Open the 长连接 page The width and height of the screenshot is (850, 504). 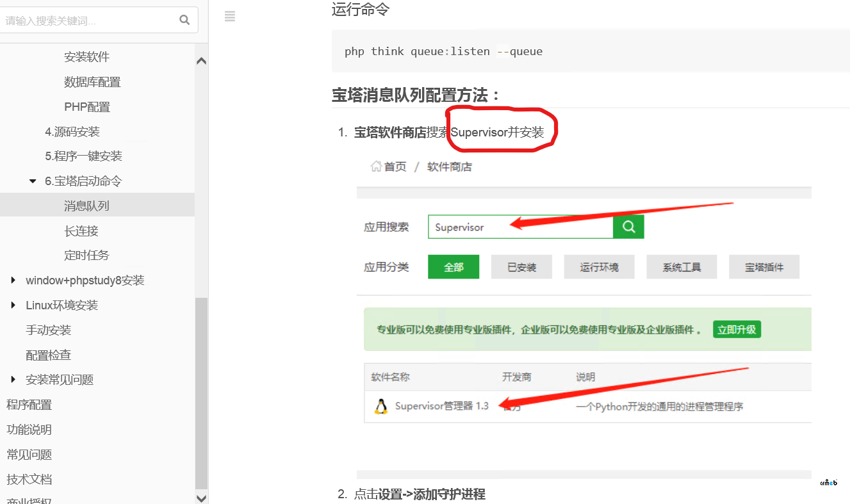tap(81, 231)
